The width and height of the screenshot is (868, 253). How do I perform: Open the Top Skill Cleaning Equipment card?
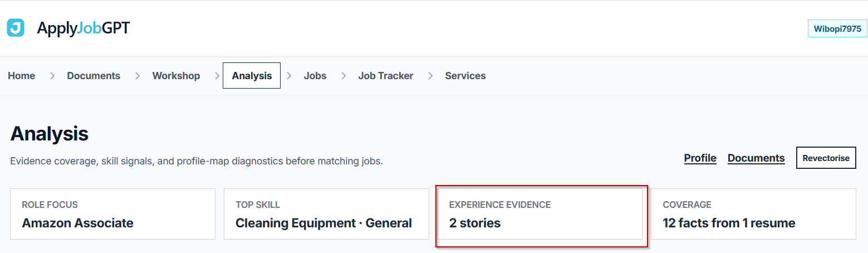pyautogui.click(x=326, y=214)
